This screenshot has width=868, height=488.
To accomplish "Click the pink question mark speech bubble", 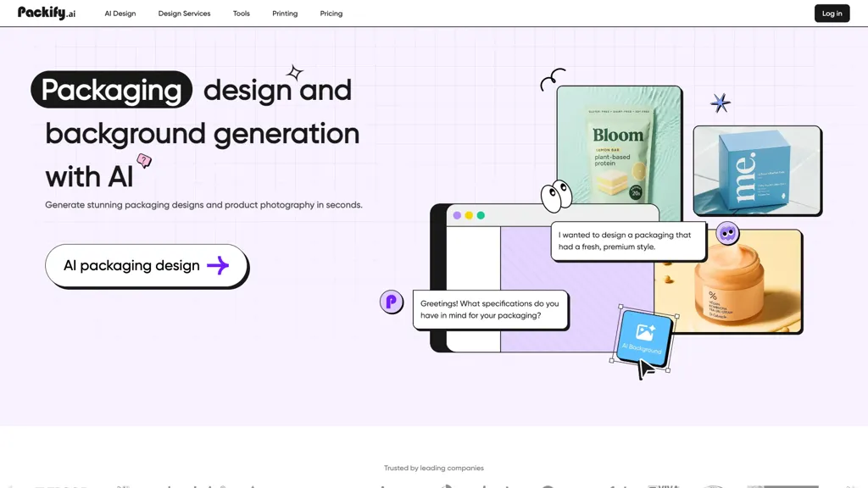I will coord(144,160).
